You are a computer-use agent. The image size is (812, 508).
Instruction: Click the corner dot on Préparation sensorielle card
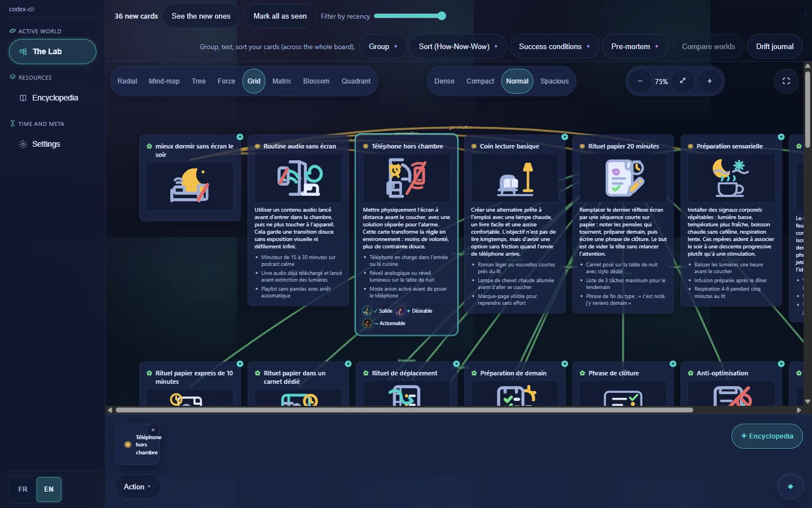coord(781,137)
